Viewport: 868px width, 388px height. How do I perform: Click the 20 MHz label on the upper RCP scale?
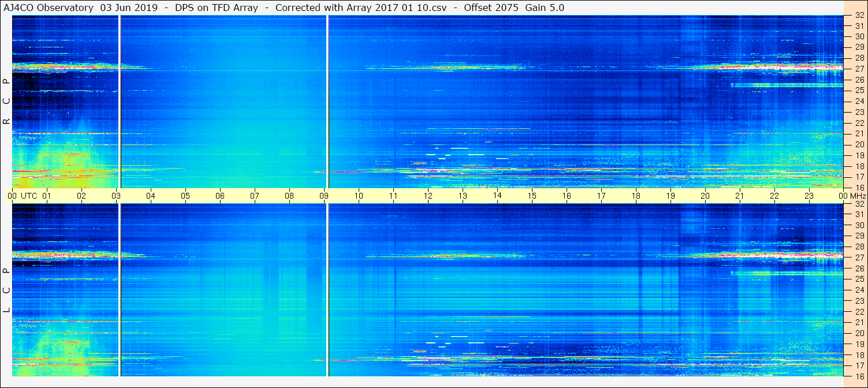pyautogui.click(x=859, y=144)
